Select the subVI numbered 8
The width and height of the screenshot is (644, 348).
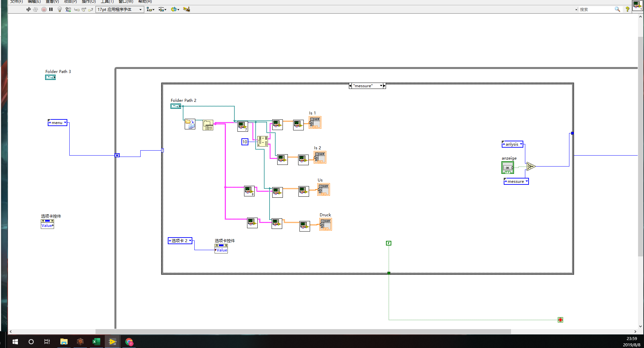click(x=249, y=191)
